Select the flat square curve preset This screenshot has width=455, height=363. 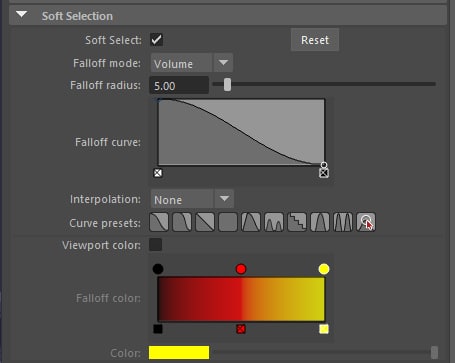[x=228, y=222]
